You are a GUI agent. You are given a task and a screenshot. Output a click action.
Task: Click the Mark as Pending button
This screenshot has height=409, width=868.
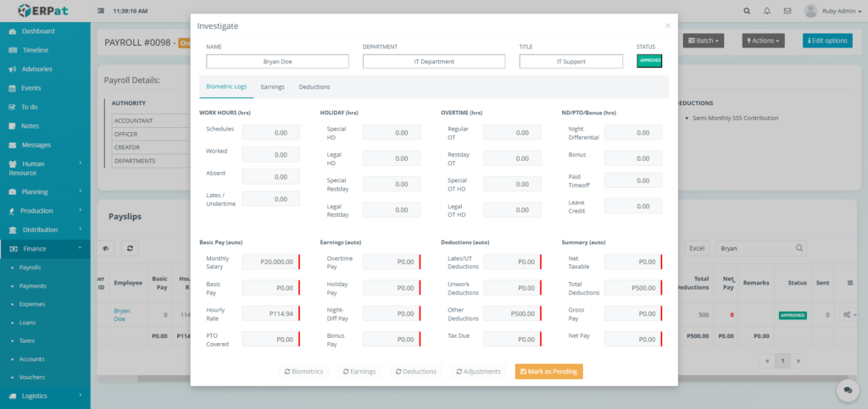point(548,371)
